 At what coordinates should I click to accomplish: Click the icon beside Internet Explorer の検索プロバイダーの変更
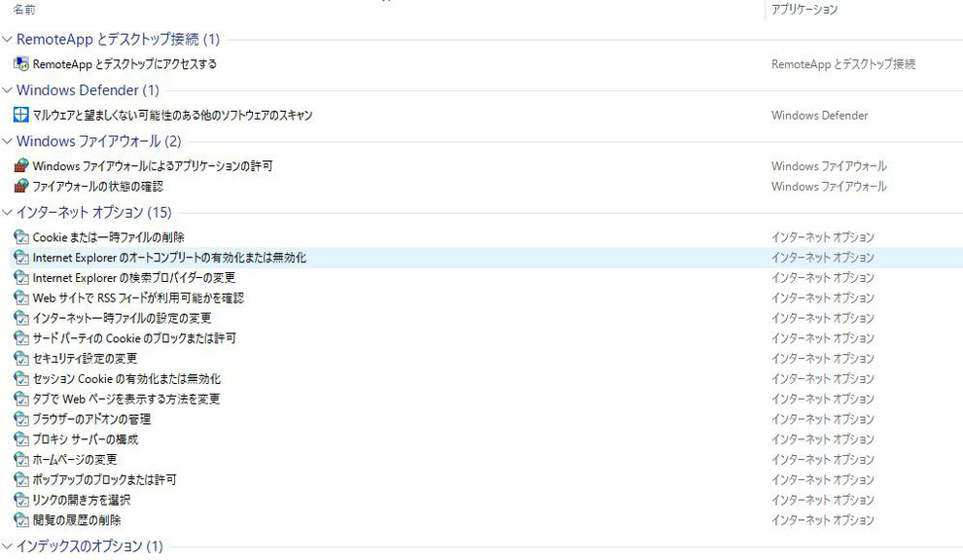pyautogui.click(x=20, y=277)
